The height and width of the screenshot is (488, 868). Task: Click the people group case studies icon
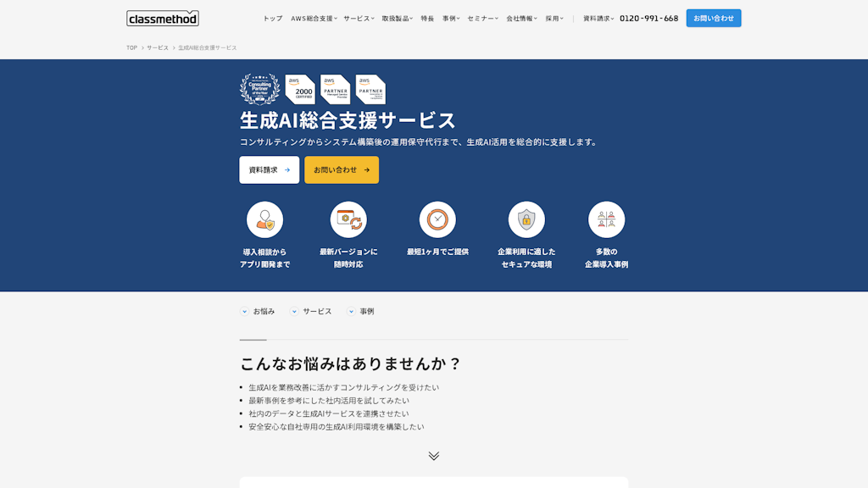tap(606, 219)
